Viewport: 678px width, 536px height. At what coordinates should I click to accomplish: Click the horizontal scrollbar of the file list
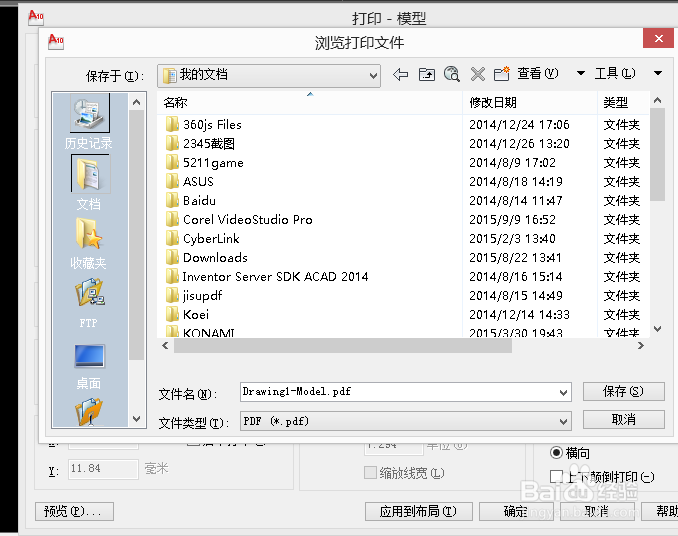tap(342, 346)
